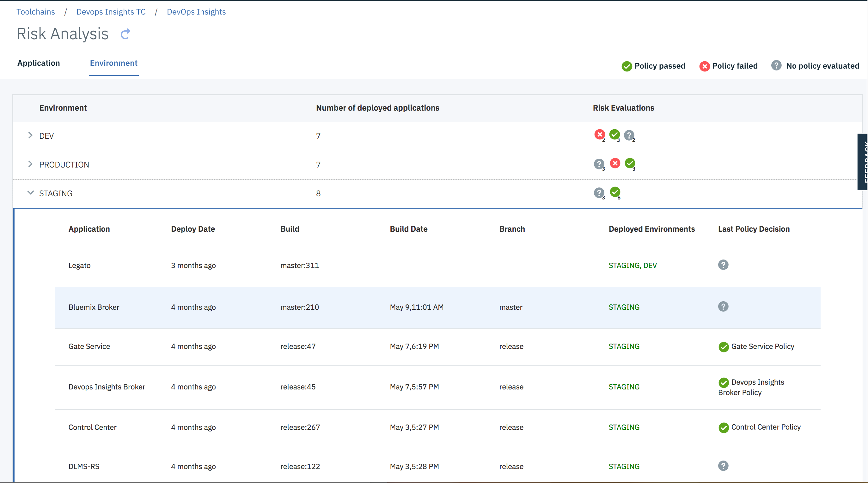Expand the DEV environment row
This screenshot has width=868, height=483.
click(x=30, y=136)
